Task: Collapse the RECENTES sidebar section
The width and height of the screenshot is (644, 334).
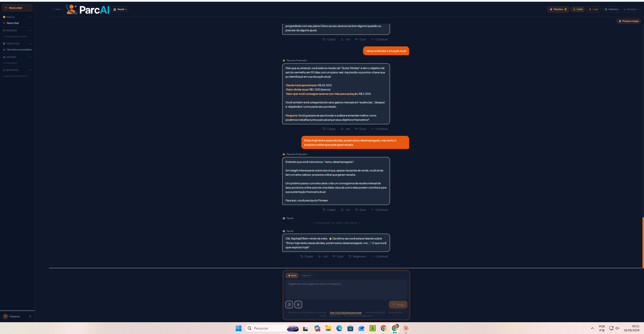Action: pos(30,70)
